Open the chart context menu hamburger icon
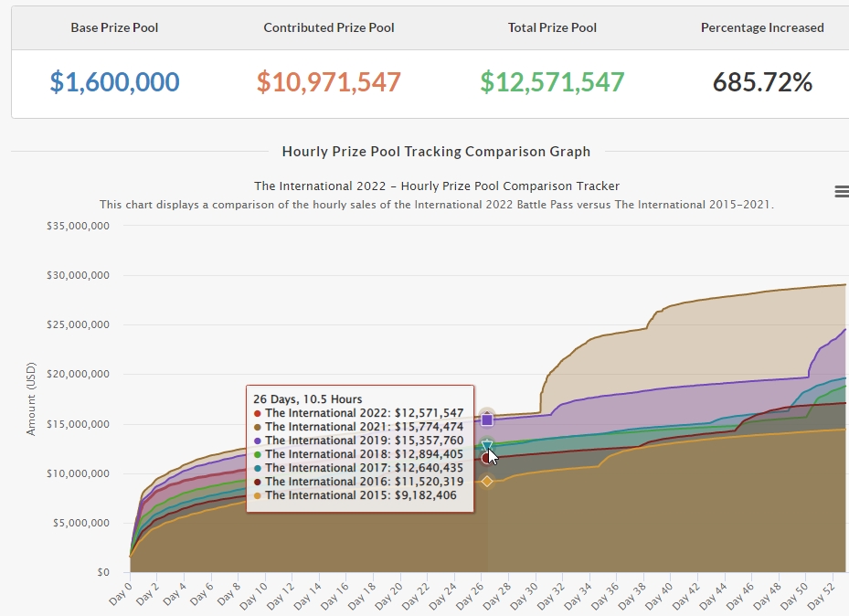Image resolution: width=849 pixels, height=616 pixels. coord(841,191)
